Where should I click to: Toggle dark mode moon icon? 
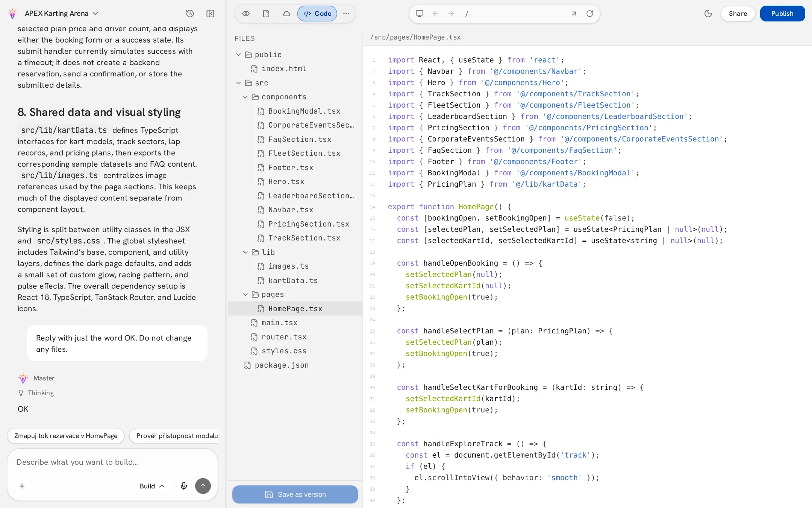coord(708,14)
